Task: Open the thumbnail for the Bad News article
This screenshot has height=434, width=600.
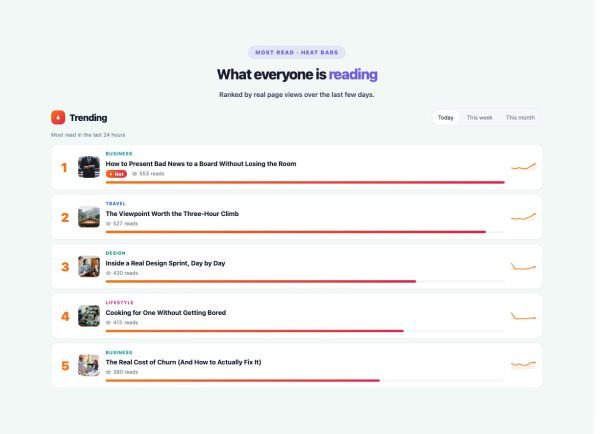Action: (x=89, y=167)
